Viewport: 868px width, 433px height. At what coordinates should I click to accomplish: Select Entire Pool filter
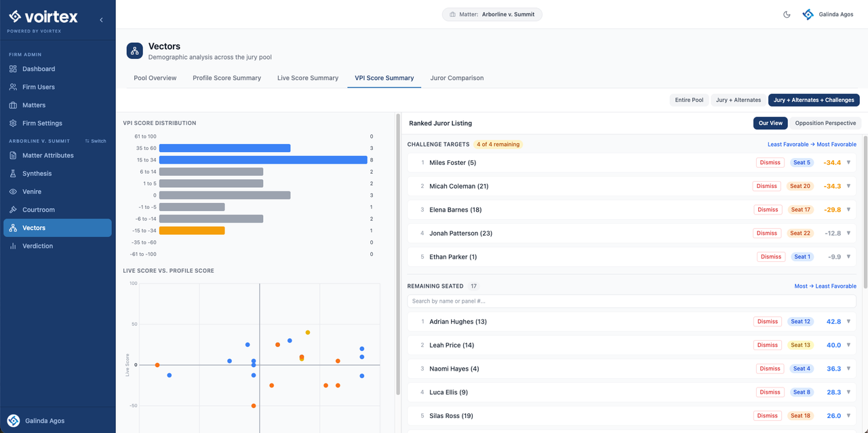689,100
